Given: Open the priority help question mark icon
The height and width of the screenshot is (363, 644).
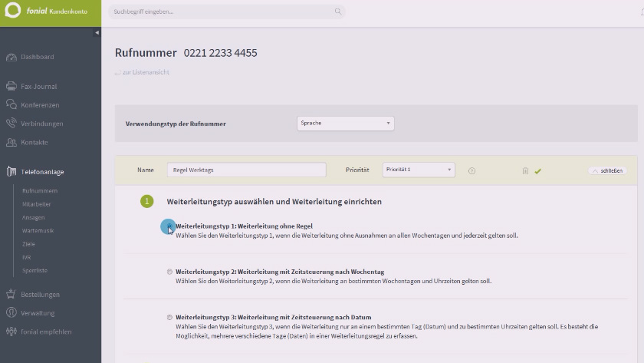Looking at the screenshot, I should click(472, 170).
